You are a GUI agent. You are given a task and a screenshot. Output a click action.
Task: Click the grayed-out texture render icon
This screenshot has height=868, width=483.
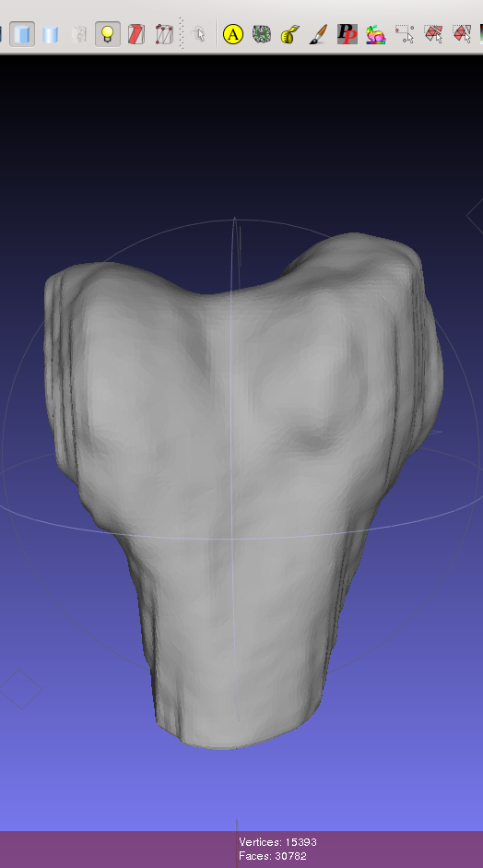pos(79,34)
